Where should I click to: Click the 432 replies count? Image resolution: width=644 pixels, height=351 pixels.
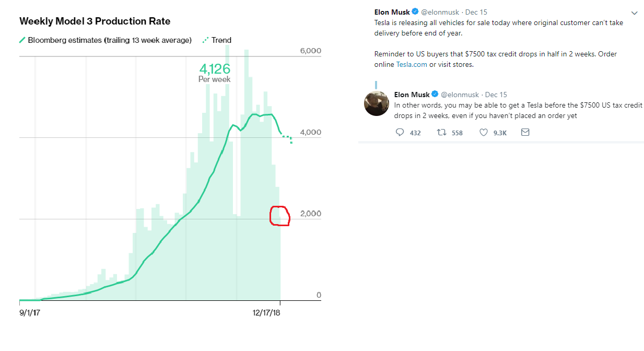[415, 133]
